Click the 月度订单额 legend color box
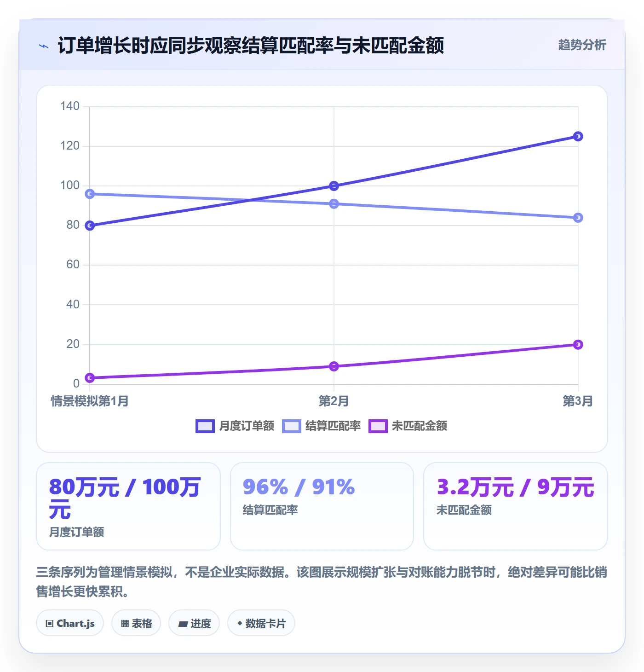Image resolution: width=644 pixels, height=672 pixels. point(205,426)
